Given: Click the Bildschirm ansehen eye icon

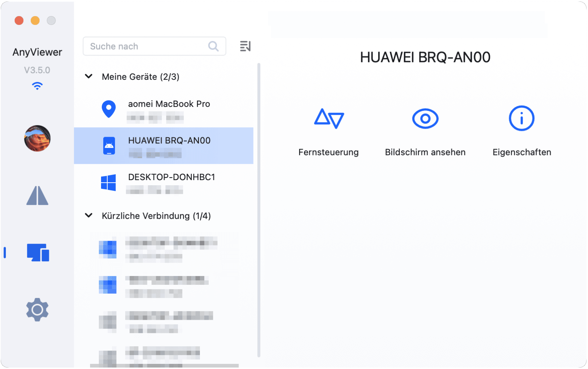Looking at the screenshot, I should (x=425, y=119).
